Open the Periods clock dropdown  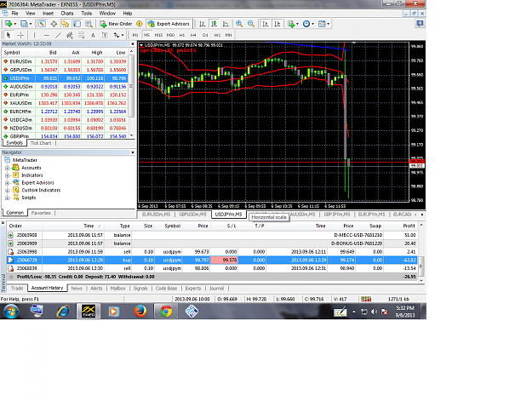(x=308, y=24)
